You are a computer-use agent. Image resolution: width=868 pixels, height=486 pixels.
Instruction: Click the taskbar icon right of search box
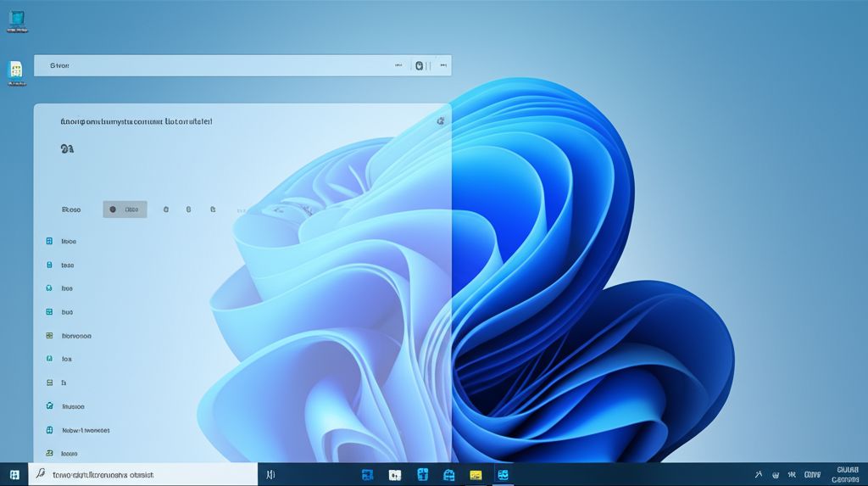[x=270, y=474]
